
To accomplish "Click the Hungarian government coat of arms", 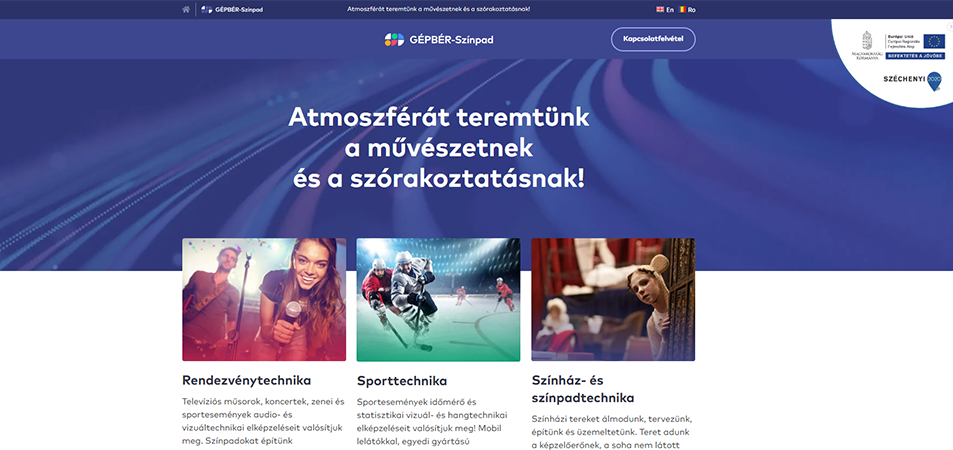I will [867, 40].
